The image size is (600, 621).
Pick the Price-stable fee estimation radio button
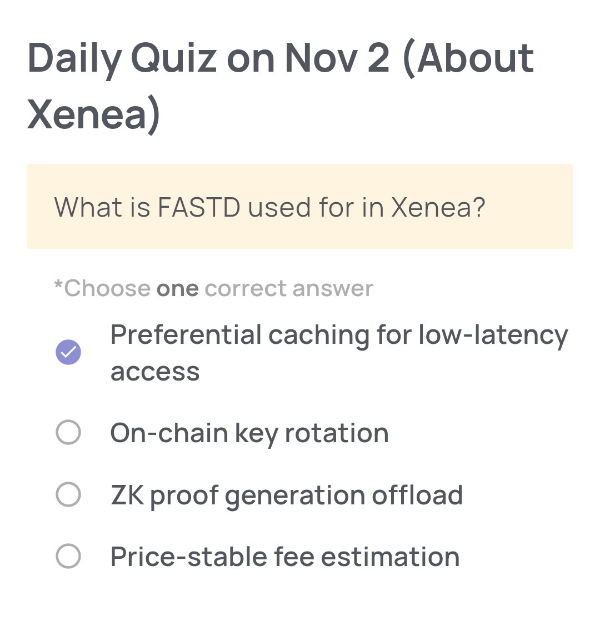tap(68, 556)
